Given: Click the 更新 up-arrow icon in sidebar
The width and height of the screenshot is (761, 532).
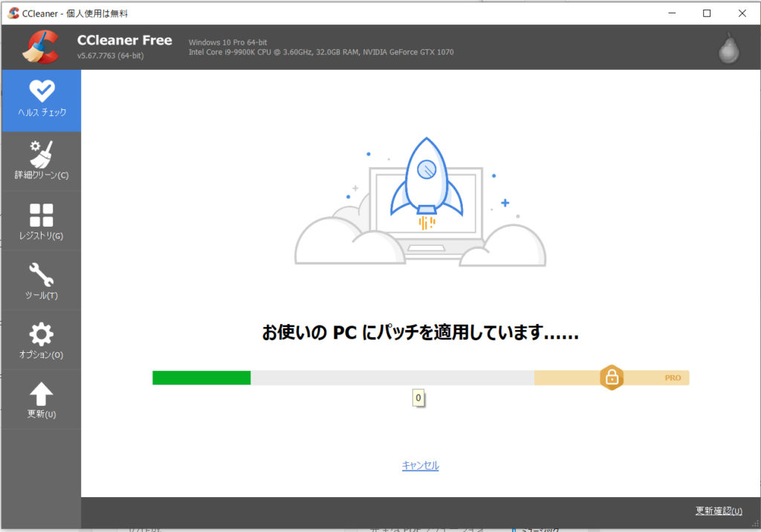Looking at the screenshot, I should [42, 394].
